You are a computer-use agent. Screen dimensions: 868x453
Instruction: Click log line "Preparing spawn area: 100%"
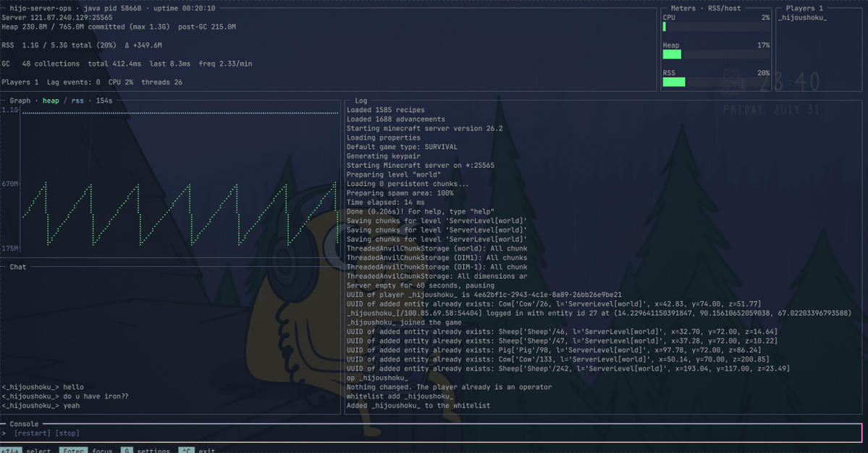click(x=400, y=193)
